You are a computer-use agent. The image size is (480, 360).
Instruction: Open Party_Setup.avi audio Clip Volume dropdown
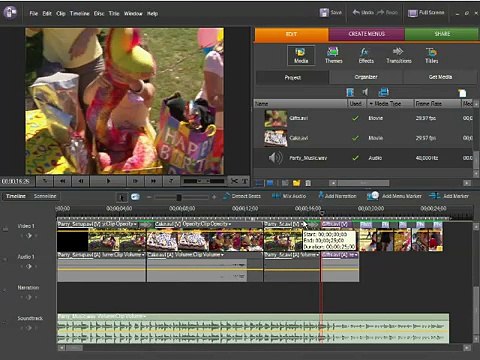pos(143,255)
